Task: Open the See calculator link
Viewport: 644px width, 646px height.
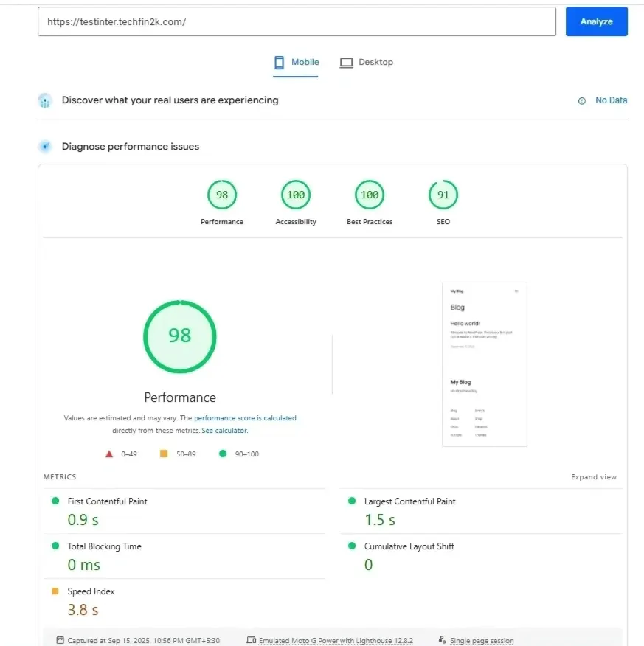Action: (224, 431)
